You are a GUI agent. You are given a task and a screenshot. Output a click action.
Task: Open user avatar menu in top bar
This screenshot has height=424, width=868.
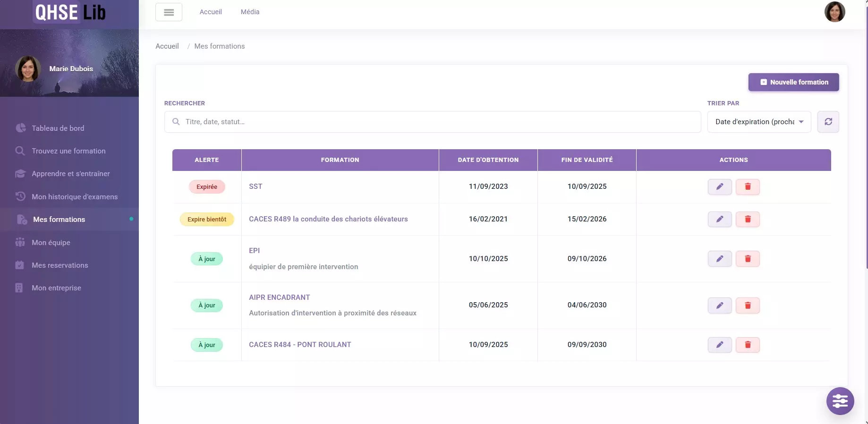pos(834,12)
